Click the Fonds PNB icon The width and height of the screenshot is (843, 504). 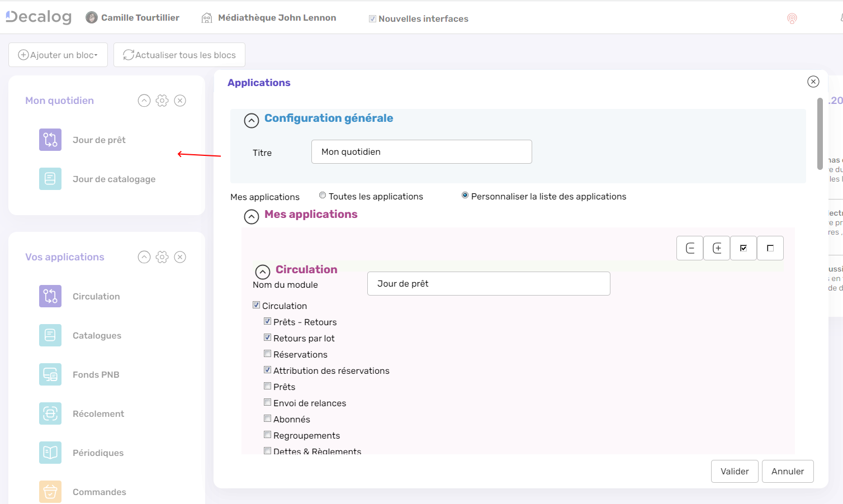(50, 374)
